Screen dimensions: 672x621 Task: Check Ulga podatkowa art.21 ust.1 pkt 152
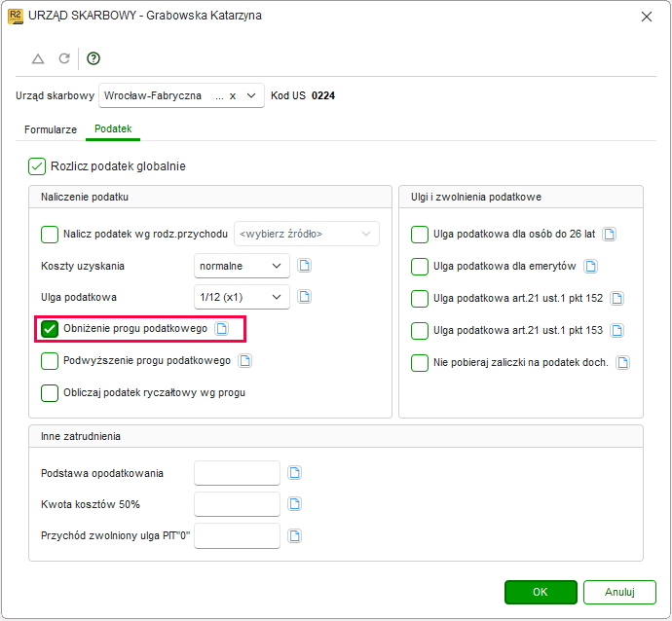(x=420, y=299)
